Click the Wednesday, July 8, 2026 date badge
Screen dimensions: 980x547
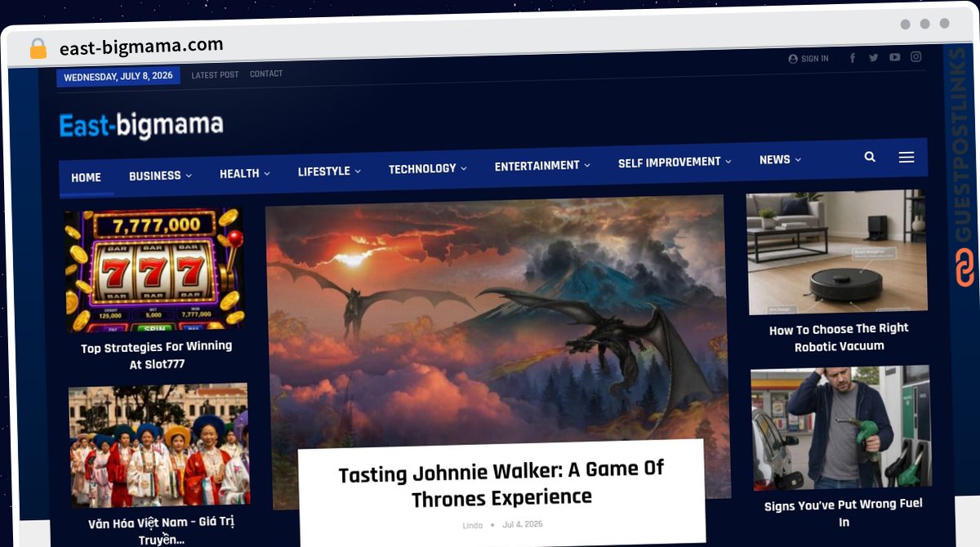[118, 76]
